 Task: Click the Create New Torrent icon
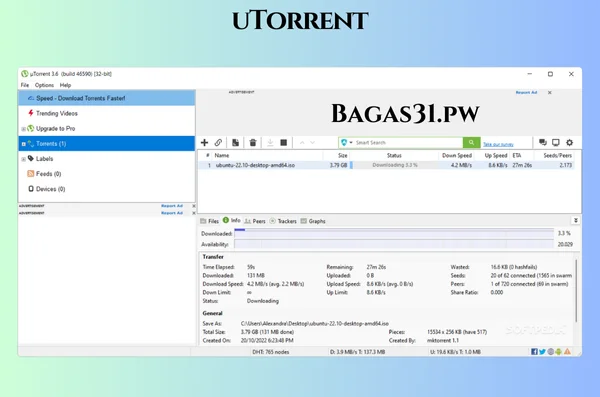[x=235, y=143]
